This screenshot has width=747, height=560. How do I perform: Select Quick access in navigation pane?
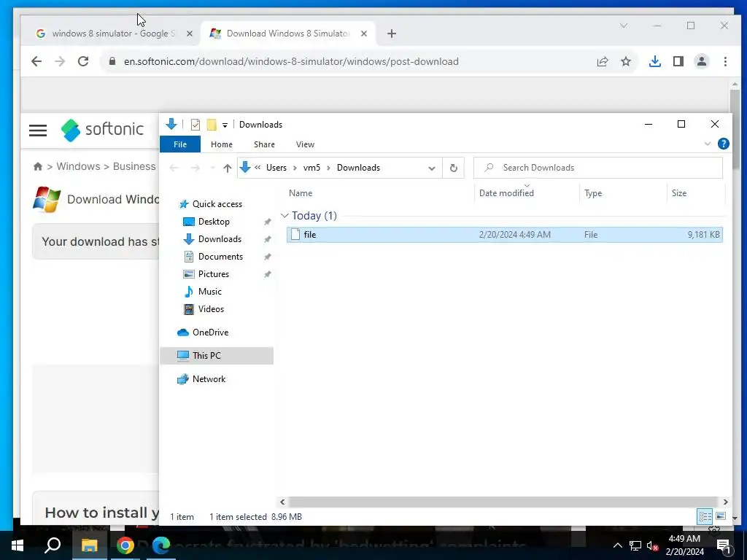[217, 204]
